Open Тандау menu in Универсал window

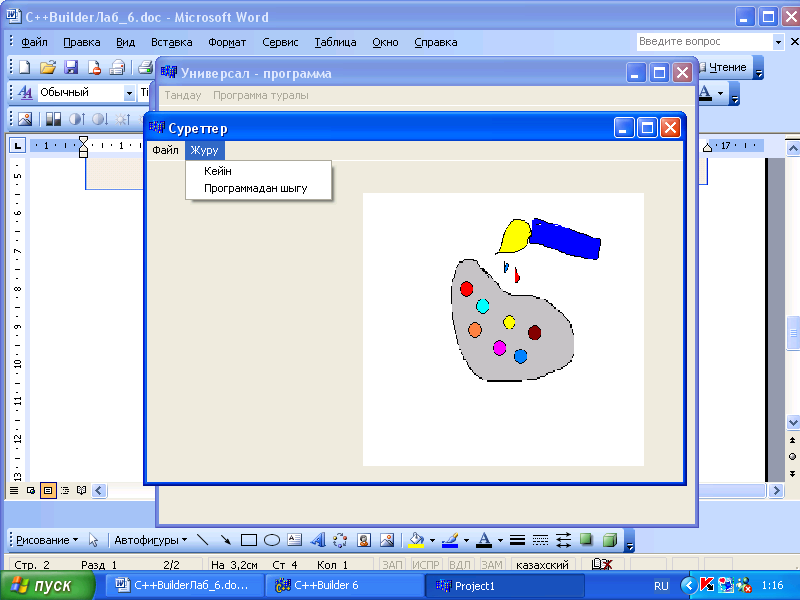183,95
